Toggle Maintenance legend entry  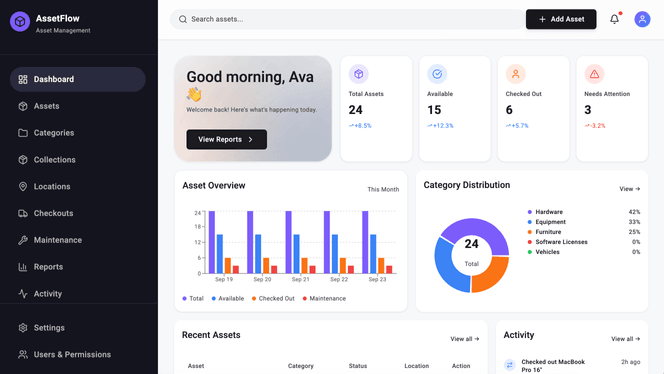pyautogui.click(x=324, y=299)
